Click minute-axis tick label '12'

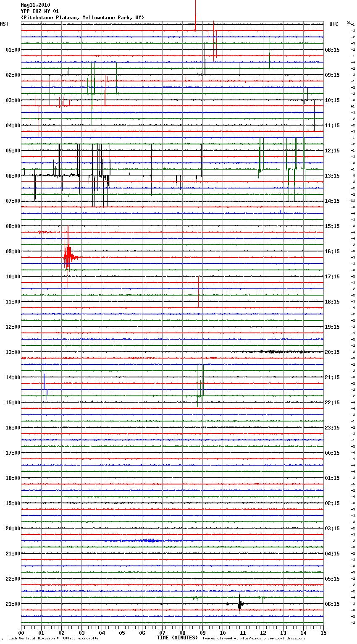[x=263, y=633]
